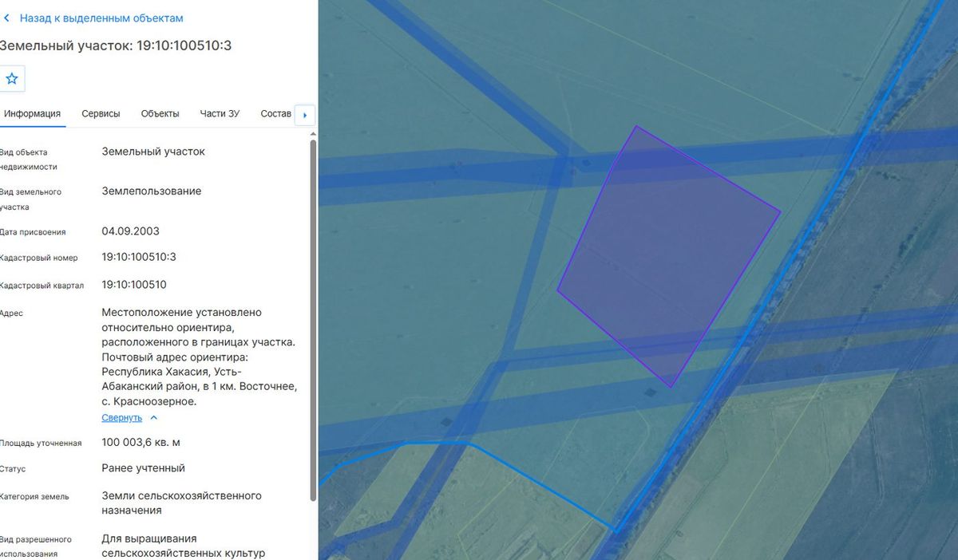Screen dimensions: 958x560
Task: Click the back chevron arrow icon
Action: tap(7, 18)
